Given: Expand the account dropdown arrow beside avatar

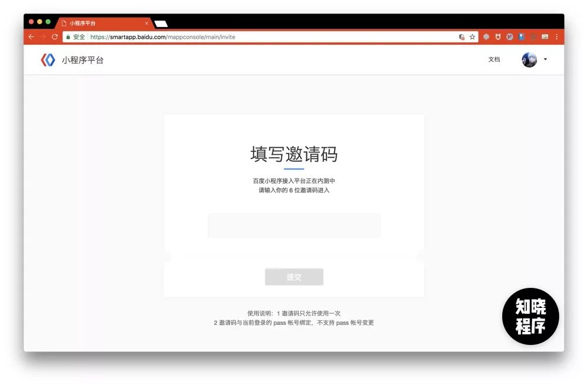Looking at the screenshot, I should (545, 59).
